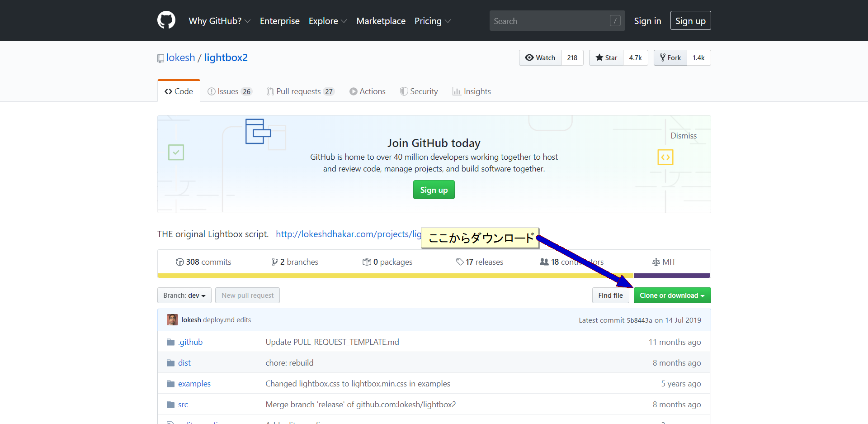The height and width of the screenshot is (424, 868).
Task: Click the purple language bar segment
Action: (x=672, y=276)
